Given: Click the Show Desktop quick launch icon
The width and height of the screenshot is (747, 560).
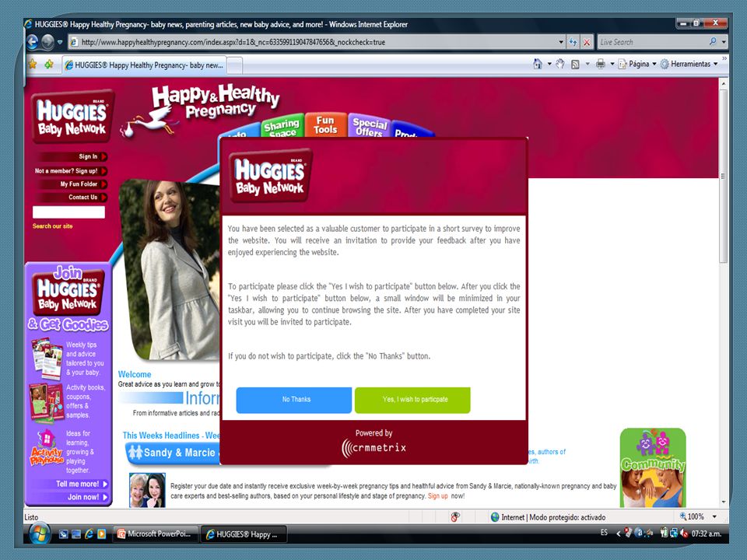Looking at the screenshot, I should click(x=63, y=534).
